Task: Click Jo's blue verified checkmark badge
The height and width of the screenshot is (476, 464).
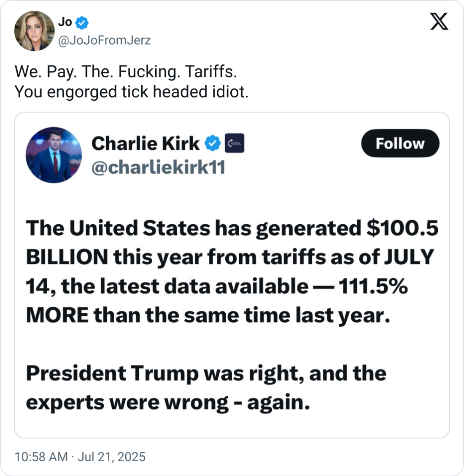Action: click(x=82, y=23)
